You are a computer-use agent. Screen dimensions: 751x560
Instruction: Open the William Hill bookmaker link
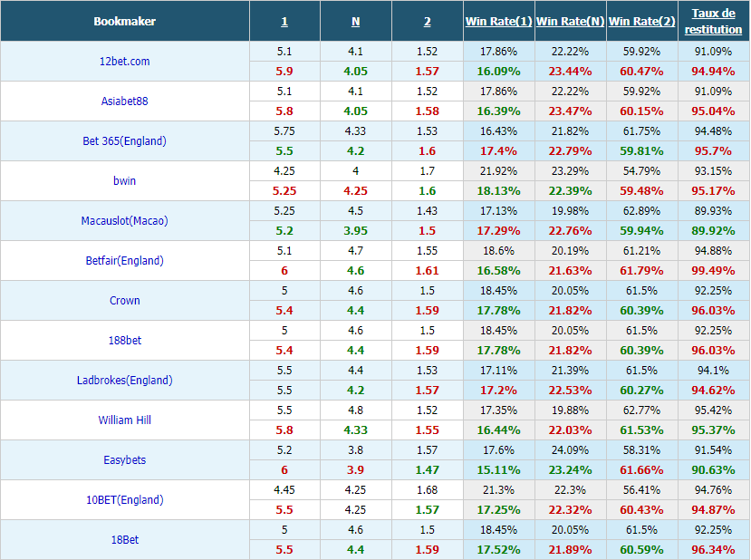click(124, 420)
